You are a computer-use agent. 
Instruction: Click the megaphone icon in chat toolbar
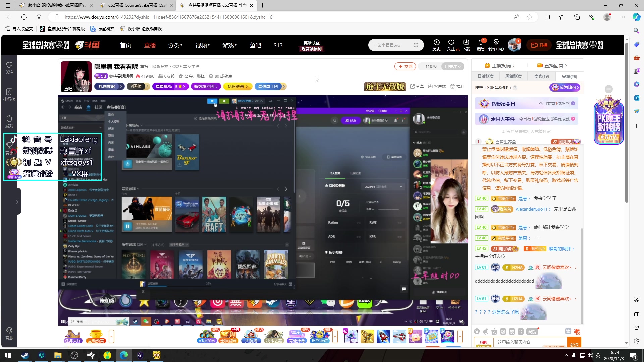click(x=486, y=331)
